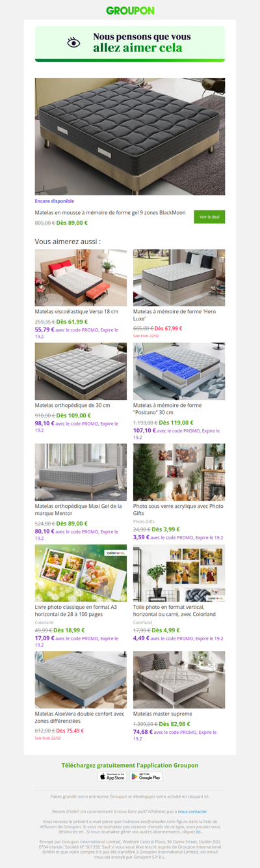The height and width of the screenshot is (868, 260).
Task: Open the BlackMoon mattress main image
Action: point(130,137)
